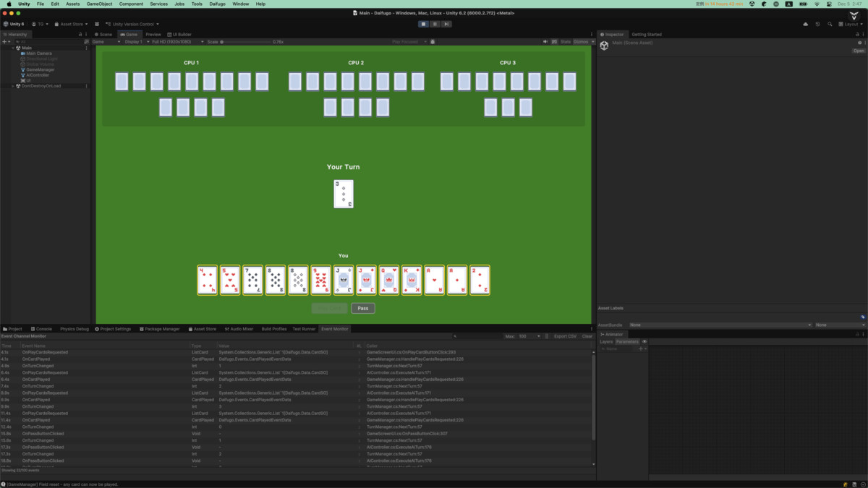The image size is (868, 488).
Task: Click the cloud services icon in the toolbar
Action: coord(806,23)
